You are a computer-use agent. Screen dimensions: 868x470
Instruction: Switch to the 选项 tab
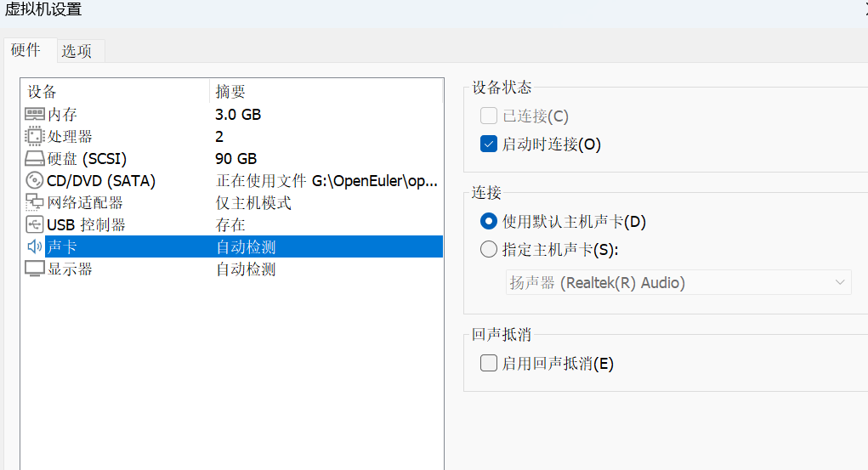[x=77, y=51]
